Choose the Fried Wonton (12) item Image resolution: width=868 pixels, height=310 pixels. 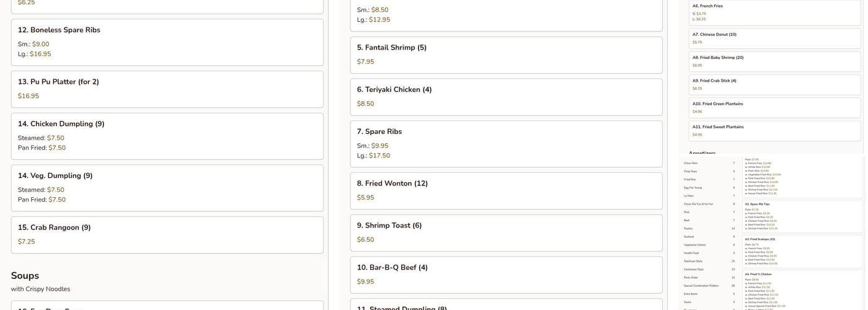(x=506, y=190)
